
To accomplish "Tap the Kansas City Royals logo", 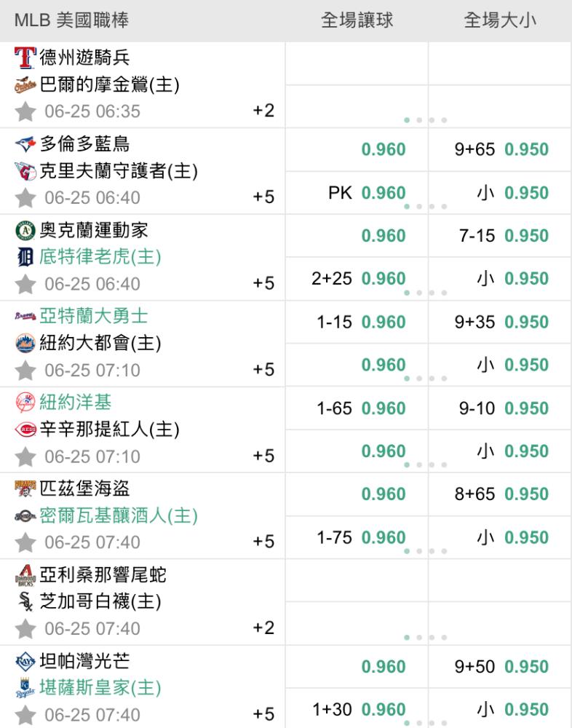I will click(x=25, y=688).
